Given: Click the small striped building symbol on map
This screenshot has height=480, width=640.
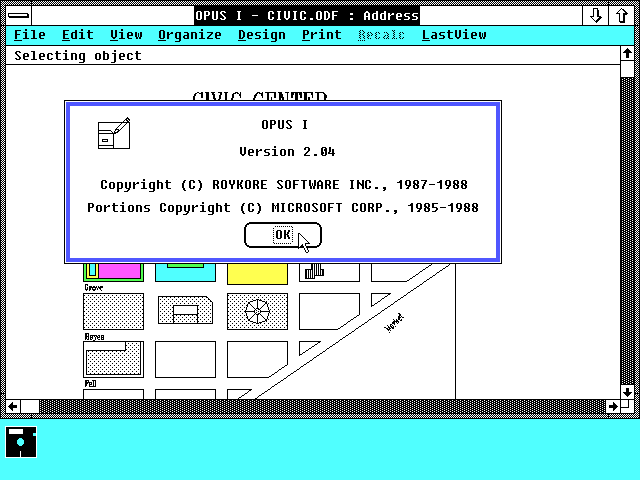Looking at the screenshot, I should point(314,271).
